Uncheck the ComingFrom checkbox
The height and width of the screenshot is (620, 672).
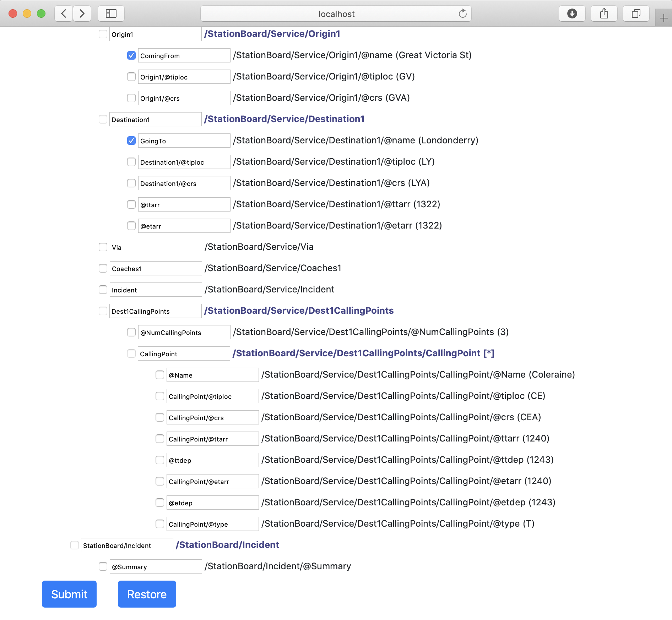131,55
